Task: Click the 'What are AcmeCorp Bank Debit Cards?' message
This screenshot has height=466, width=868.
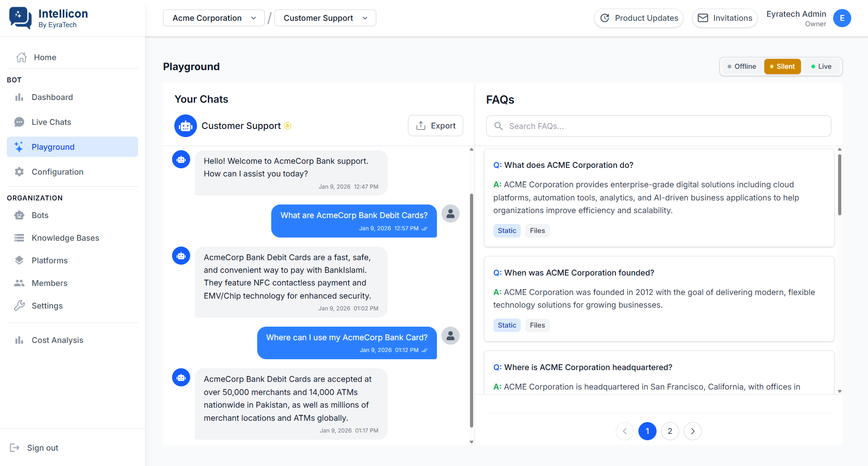Action: pos(354,221)
